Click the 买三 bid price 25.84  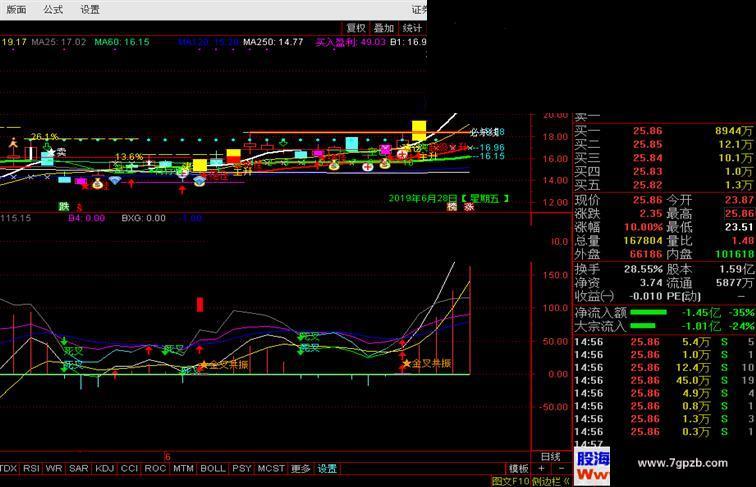pyautogui.click(x=648, y=158)
